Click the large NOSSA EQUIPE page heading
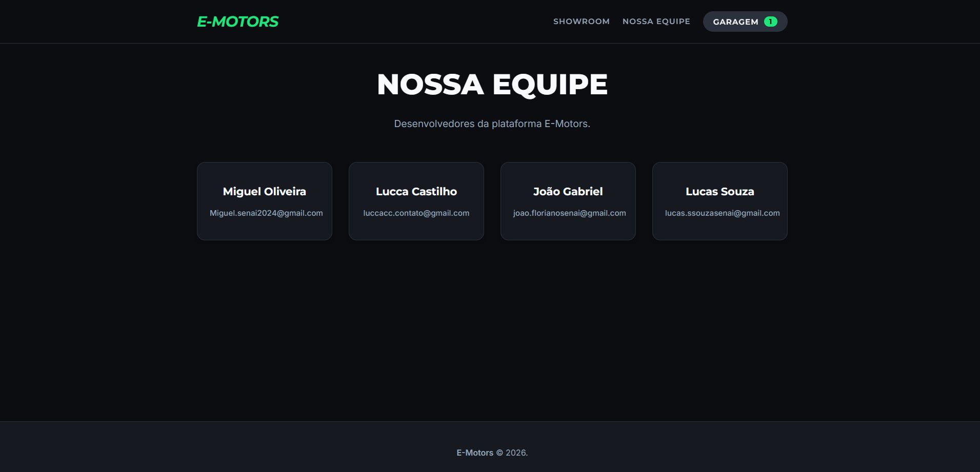 click(x=492, y=85)
